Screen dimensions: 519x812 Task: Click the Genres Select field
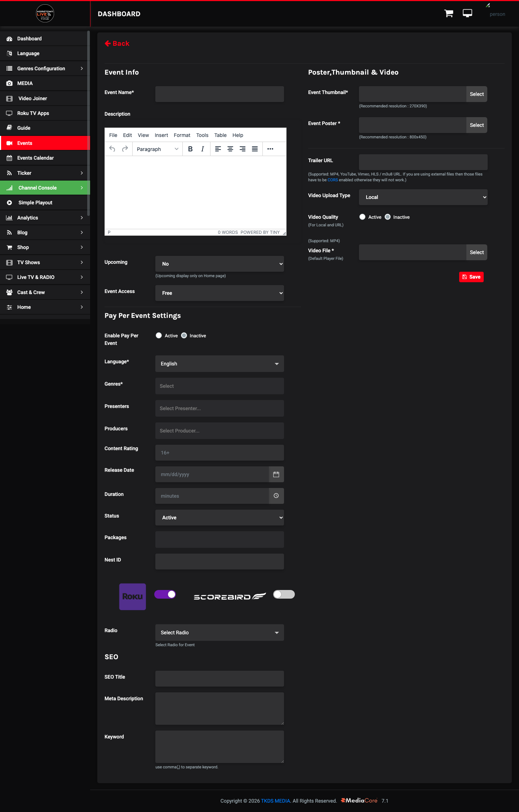219,386
